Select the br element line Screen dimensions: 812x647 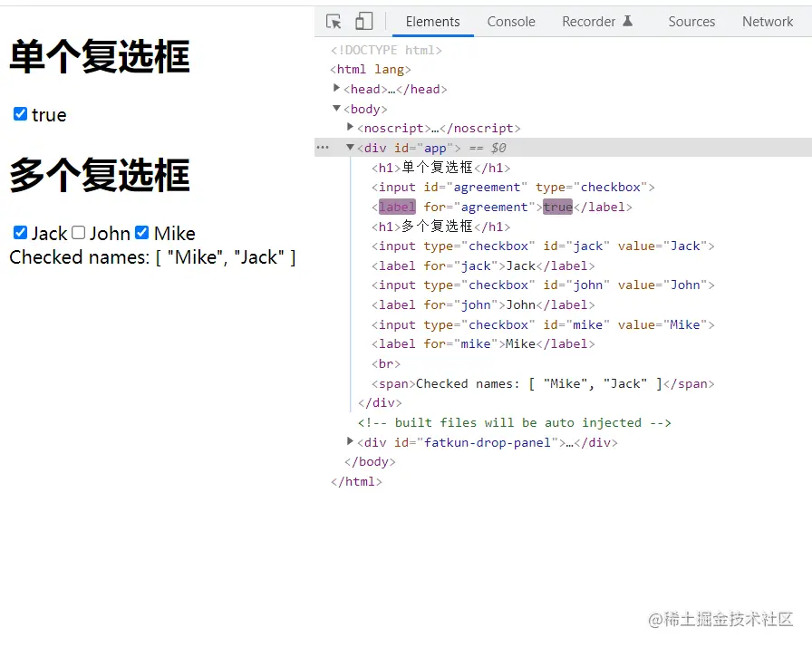[386, 364]
